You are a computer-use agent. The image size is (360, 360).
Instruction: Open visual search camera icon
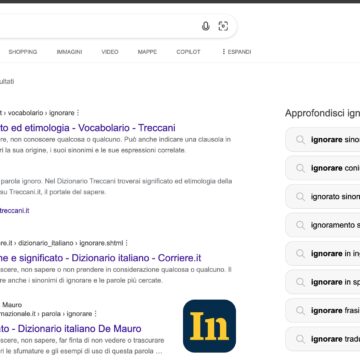point(223,26)
